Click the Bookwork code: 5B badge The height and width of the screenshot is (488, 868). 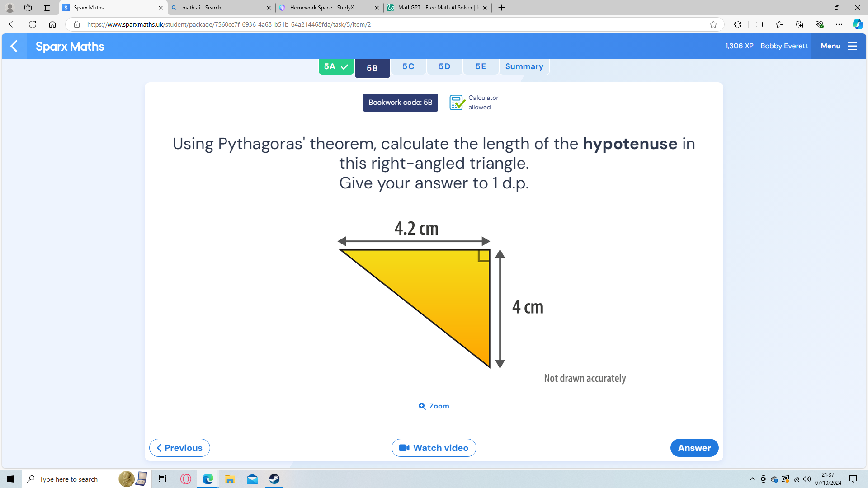[400, 103]
